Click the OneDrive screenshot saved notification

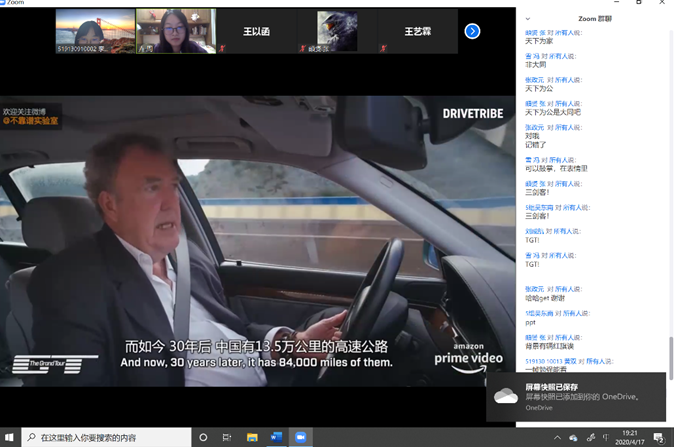[x=576, y=397]
